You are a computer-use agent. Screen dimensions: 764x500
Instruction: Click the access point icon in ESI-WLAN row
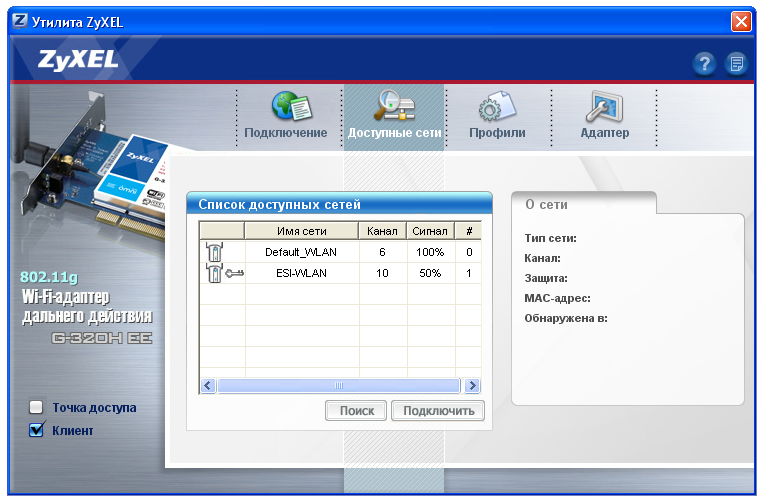tap(214, 273)
